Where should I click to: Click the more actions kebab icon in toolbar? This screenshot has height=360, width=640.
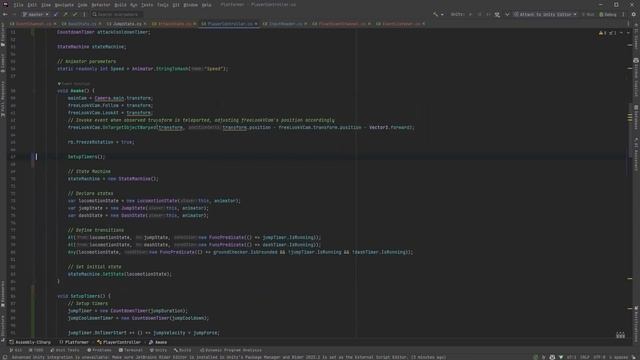[x=623, y=14]
